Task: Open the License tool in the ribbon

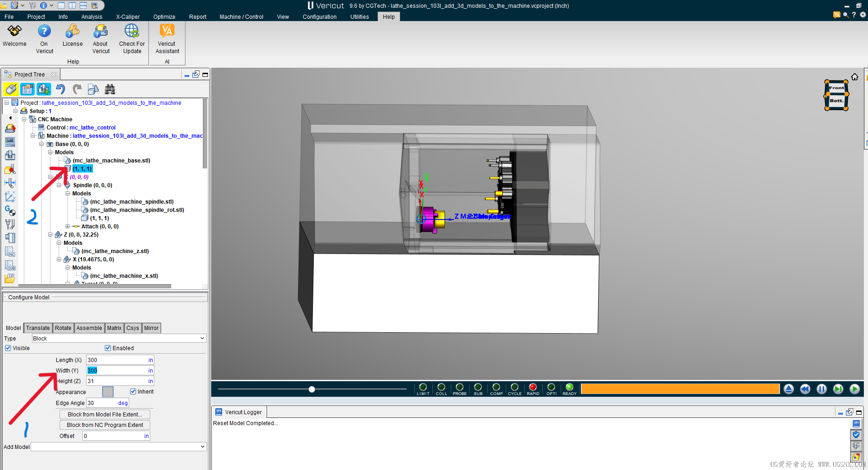Action: pos(72,36)
